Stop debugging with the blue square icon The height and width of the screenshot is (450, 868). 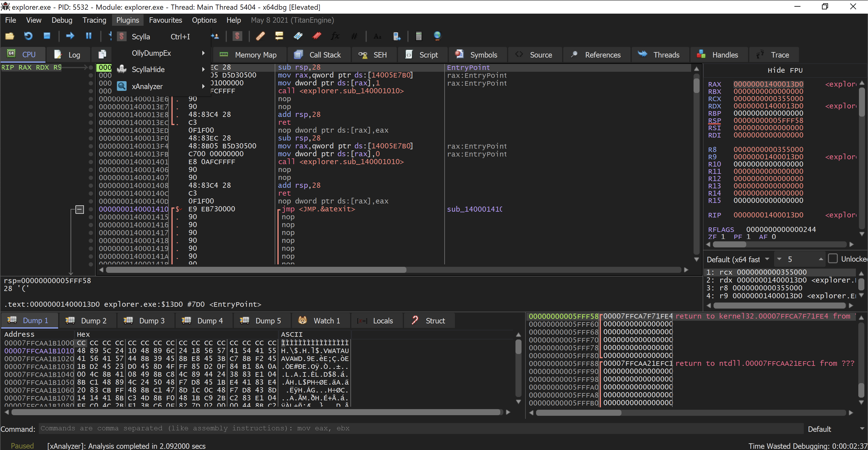[x=47, y=36]
